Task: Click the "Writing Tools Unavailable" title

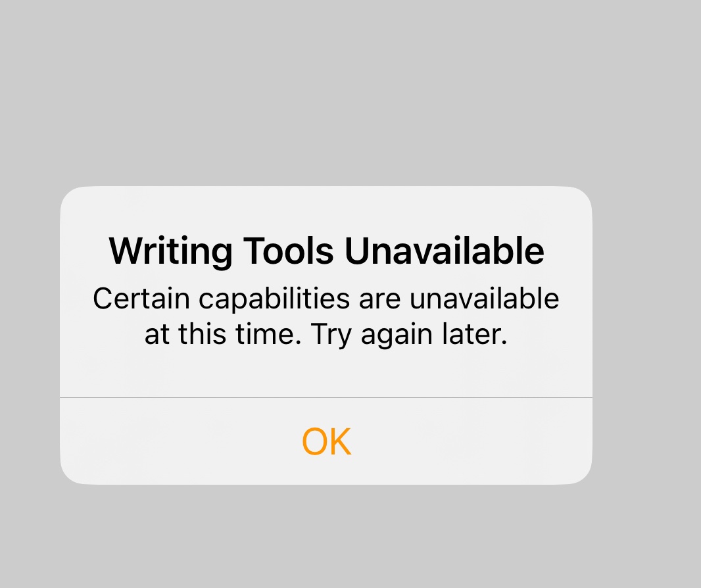Action: [326, 251]
